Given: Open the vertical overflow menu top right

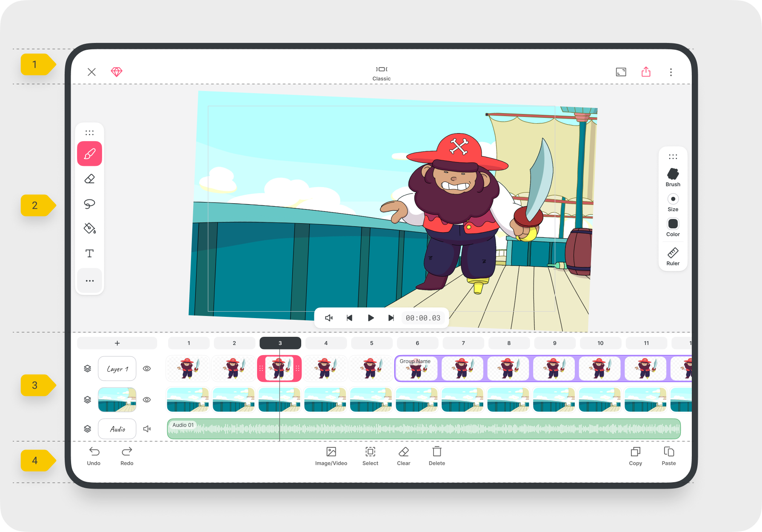Looking at the screenshot, I should pyautogui.click(x=671, y=72).
